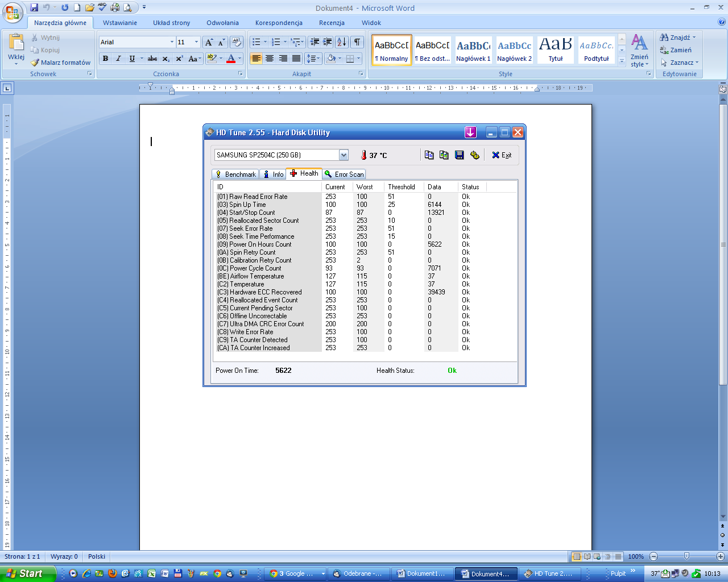Open Zmień style dropdown

point(639,51)
